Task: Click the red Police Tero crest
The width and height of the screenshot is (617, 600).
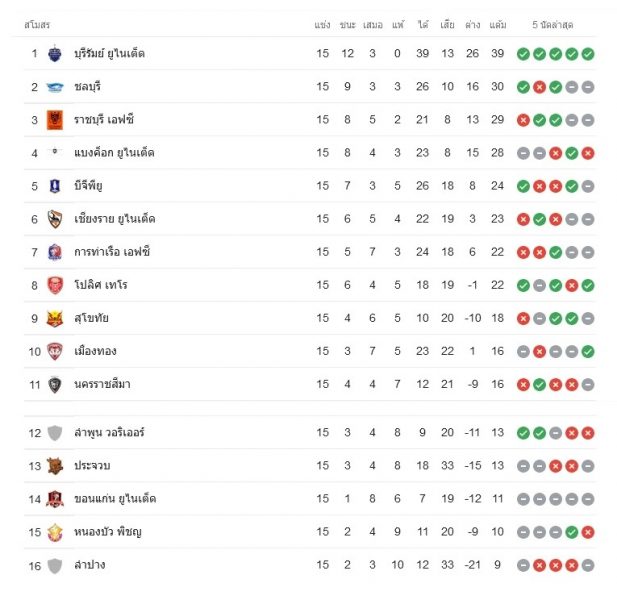Action: click(55, 285)
